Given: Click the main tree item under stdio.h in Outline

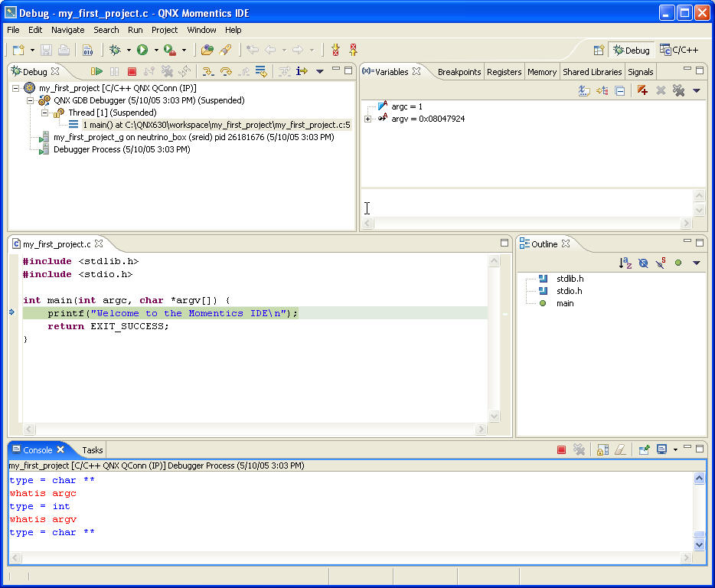Looking at the screenshot, I should 565,302.
